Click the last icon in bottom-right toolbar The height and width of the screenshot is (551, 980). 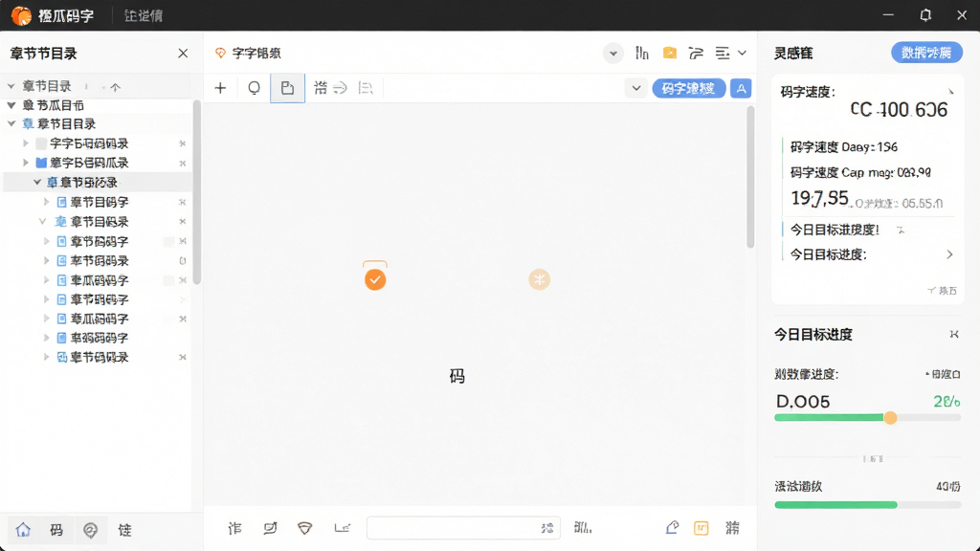coord(732,528)
